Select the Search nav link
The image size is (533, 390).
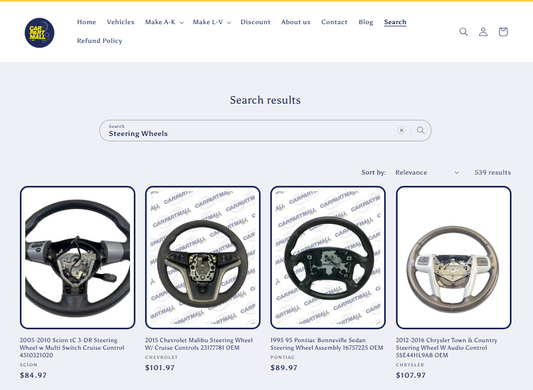(x=395, y=22)
